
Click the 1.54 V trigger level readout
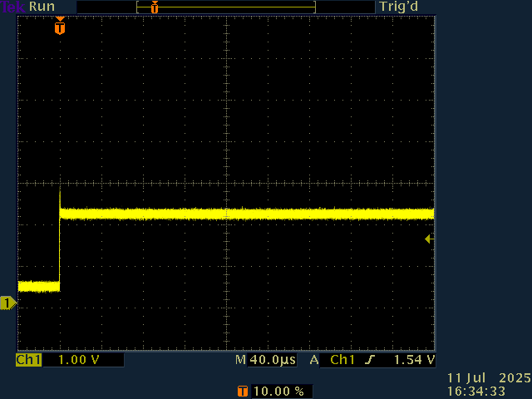[x=413, y=360]
